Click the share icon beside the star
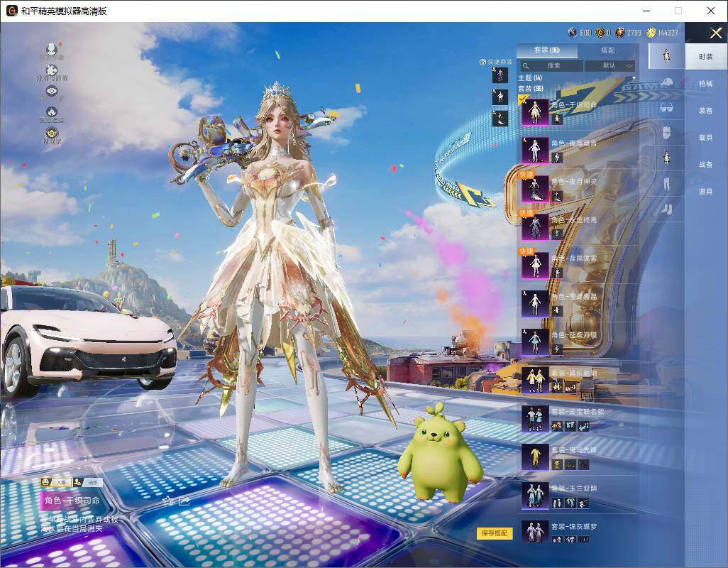 [x=184, y=501]
